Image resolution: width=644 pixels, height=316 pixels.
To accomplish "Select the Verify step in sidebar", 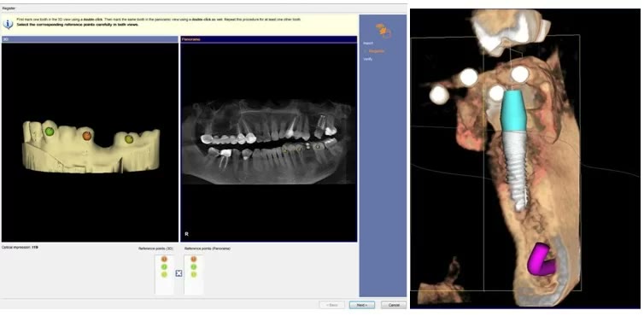I will pos(367,59).
